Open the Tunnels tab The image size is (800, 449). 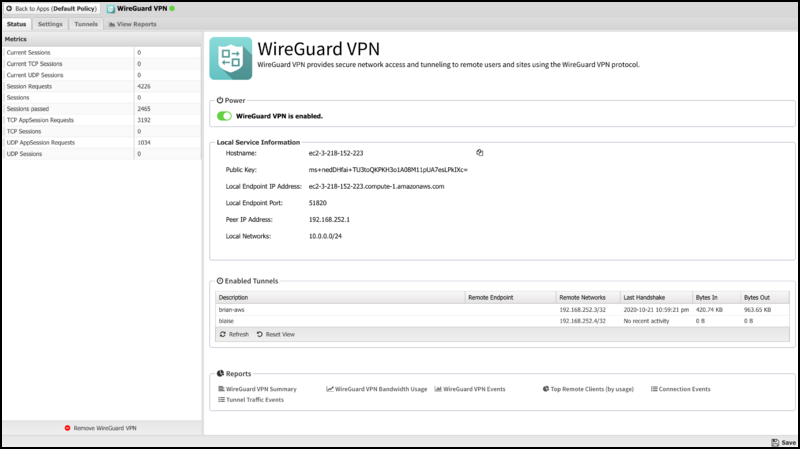(x=86, y=24)
